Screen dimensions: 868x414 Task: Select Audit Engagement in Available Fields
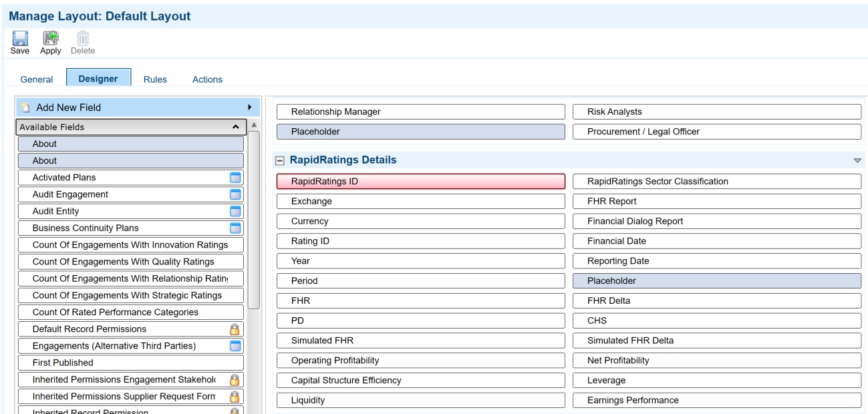tap(131, 194)
